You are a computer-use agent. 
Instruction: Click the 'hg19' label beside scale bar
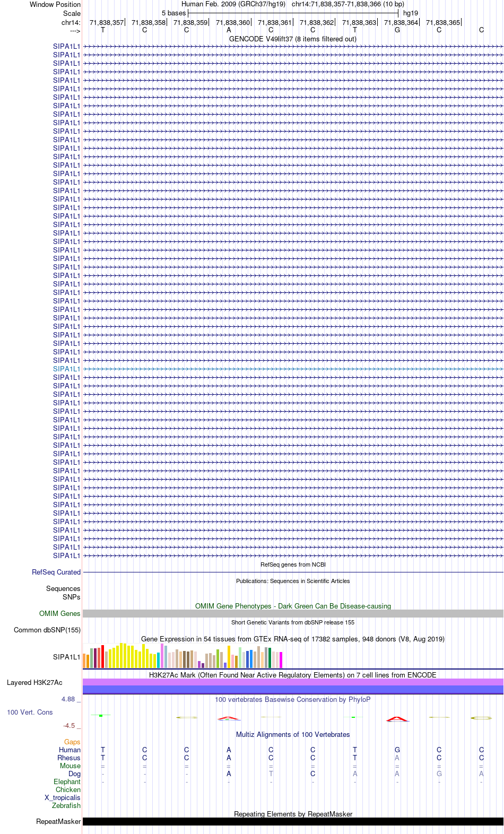point(411,13)
